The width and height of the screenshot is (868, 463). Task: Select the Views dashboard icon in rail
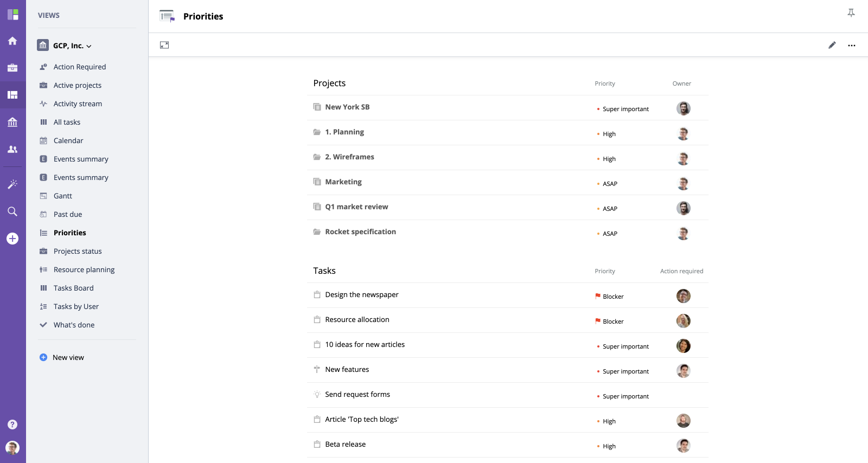(x=12, y=95)
